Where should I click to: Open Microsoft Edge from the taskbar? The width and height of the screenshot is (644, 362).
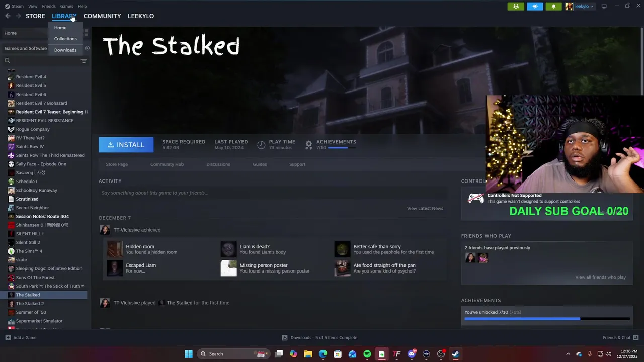[323, 354]
